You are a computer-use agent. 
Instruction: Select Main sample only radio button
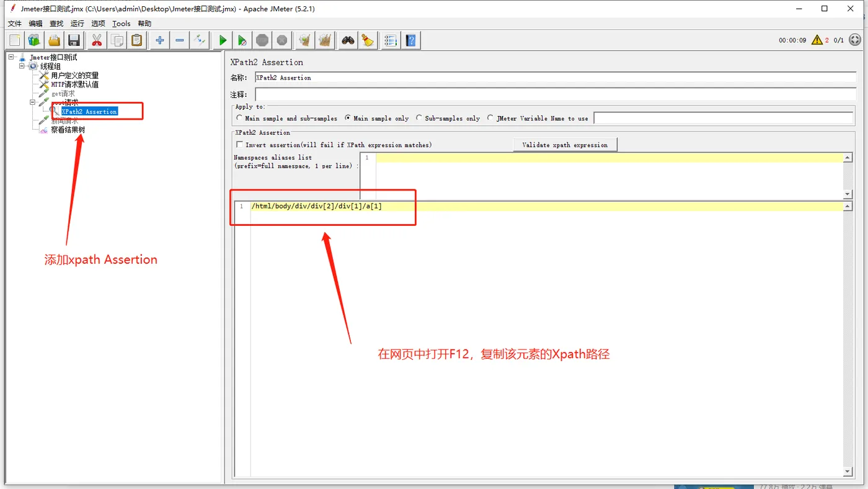click(348, 118)
